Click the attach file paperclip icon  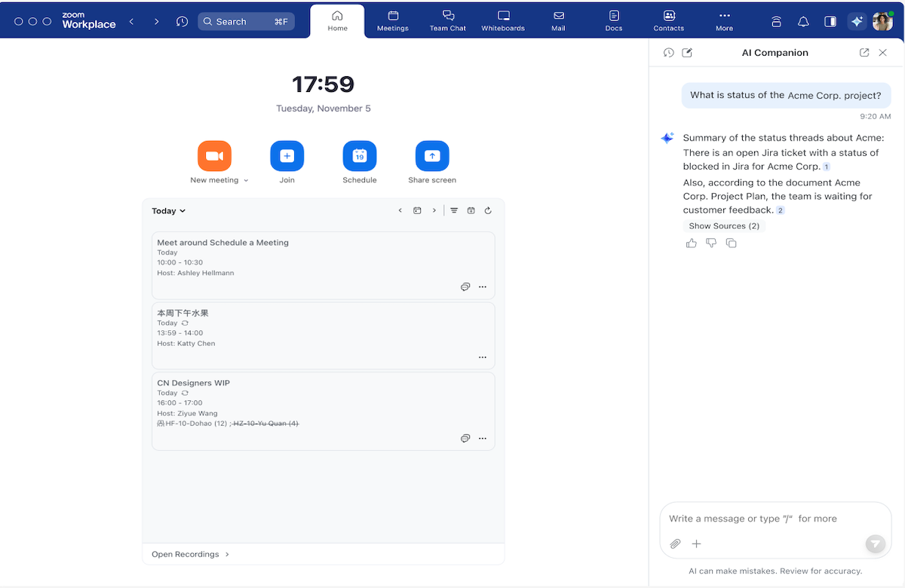(675, 544)
